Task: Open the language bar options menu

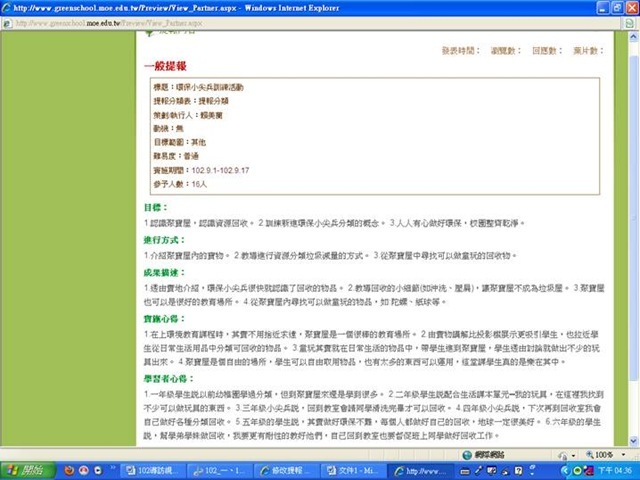Action: pos(533,474)
